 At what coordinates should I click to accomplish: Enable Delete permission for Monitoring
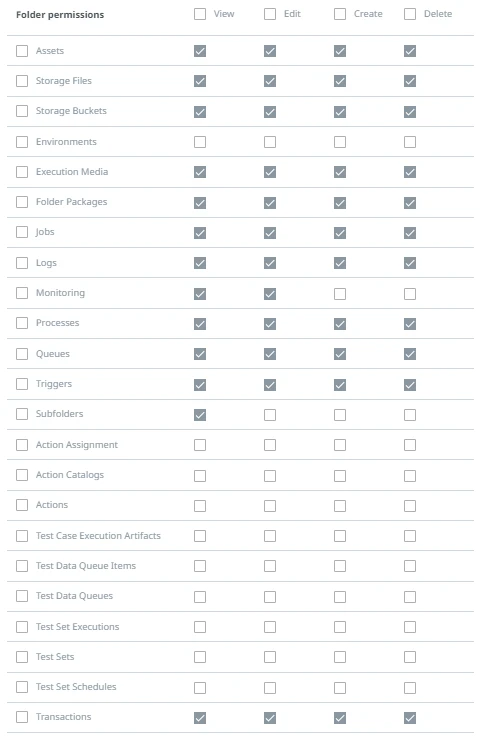(x=410, y=294)
